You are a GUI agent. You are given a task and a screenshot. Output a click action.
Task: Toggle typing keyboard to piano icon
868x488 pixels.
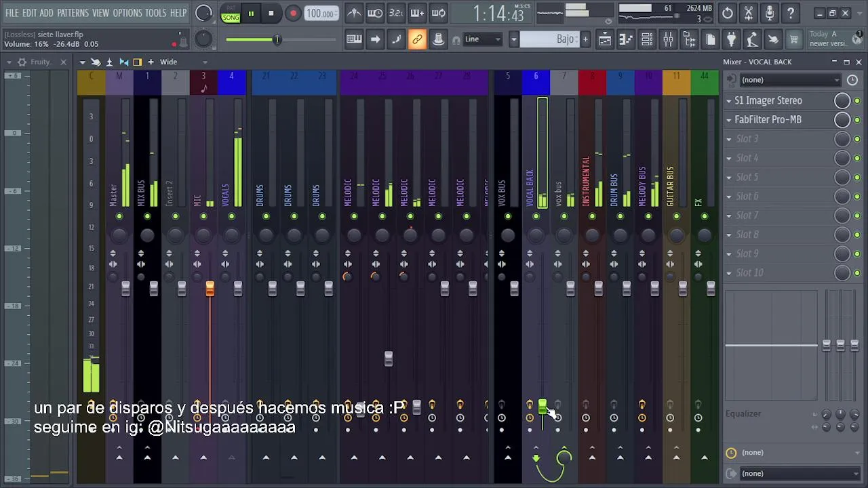[354, 39]
